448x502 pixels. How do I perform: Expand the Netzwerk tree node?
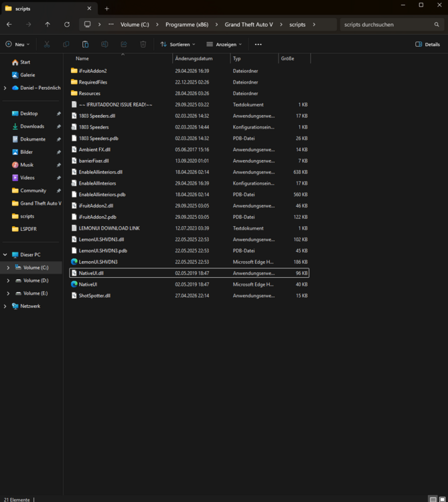(x=5, y=306)
